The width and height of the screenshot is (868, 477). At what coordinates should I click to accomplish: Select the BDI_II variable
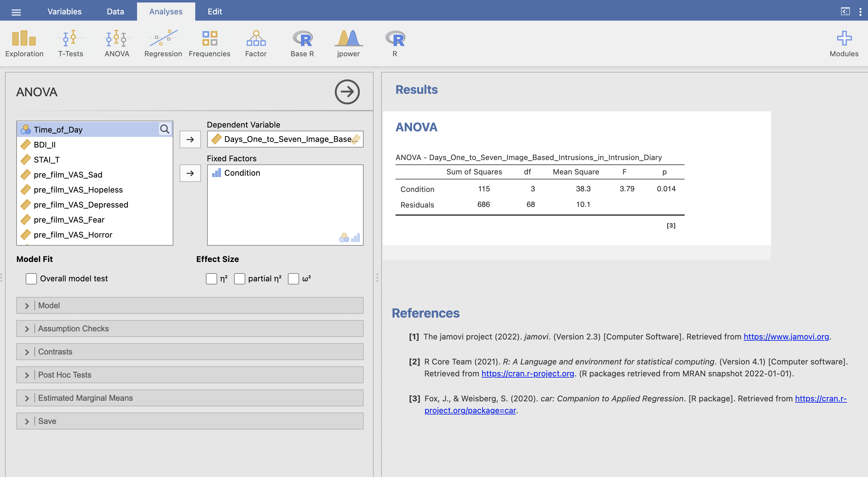[94, 145]
